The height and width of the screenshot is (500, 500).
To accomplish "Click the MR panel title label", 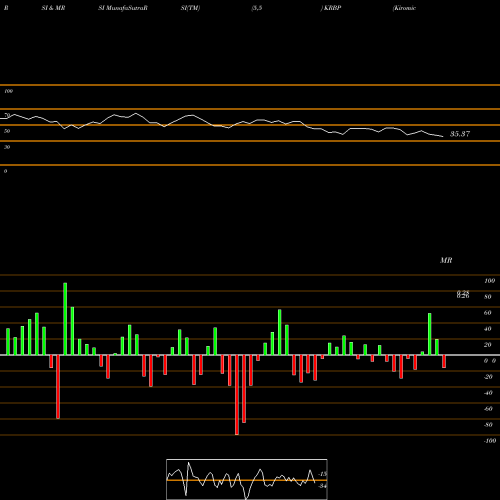I will pyautogui.click(x=446, y=260).
